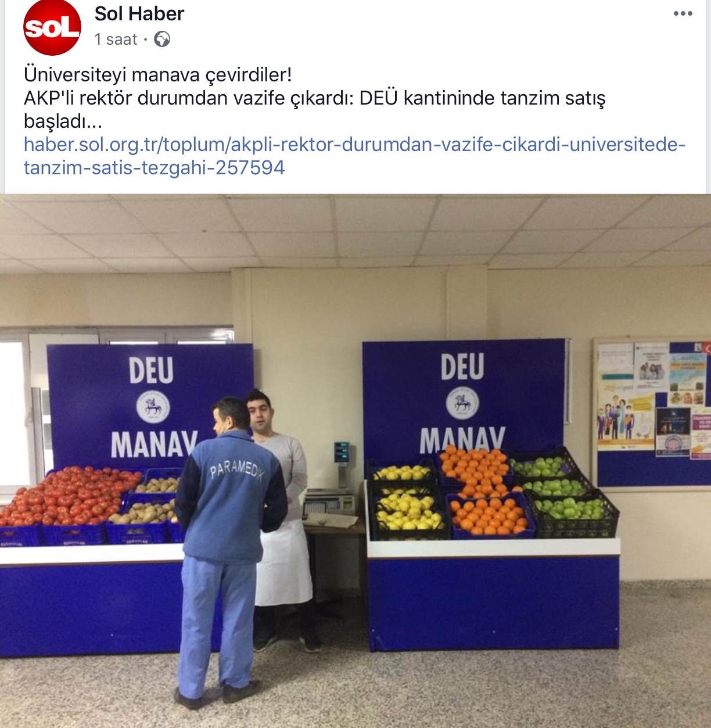The height and width of the screenshot is (728, 711).
Task: Open the red SoL profile avatar
Action: coord(52,27)
